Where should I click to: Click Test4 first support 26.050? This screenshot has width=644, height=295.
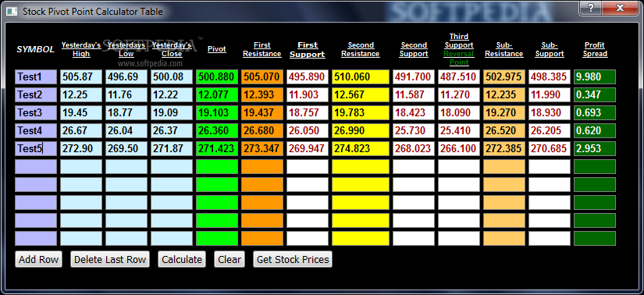(x=308, y=130)
